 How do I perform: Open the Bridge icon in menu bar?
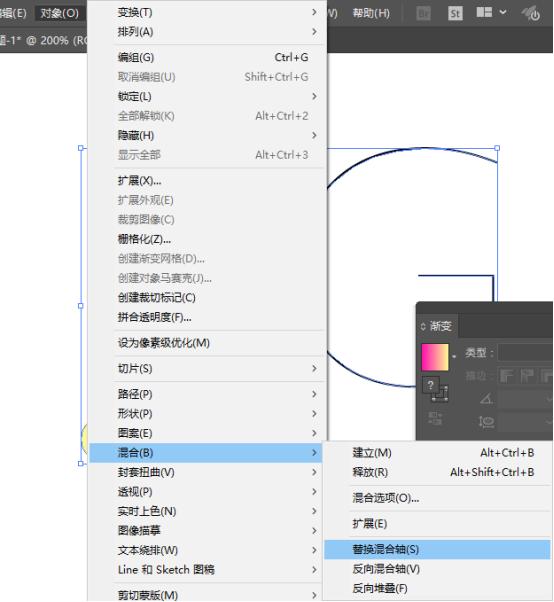423,14
